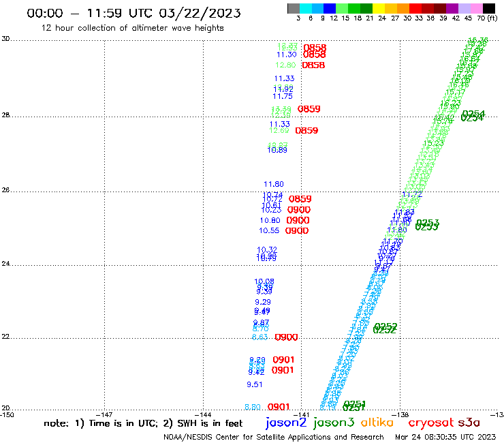Click the 11.75 wave height value
The image size is (504, 443).
[x=283, y=96]
